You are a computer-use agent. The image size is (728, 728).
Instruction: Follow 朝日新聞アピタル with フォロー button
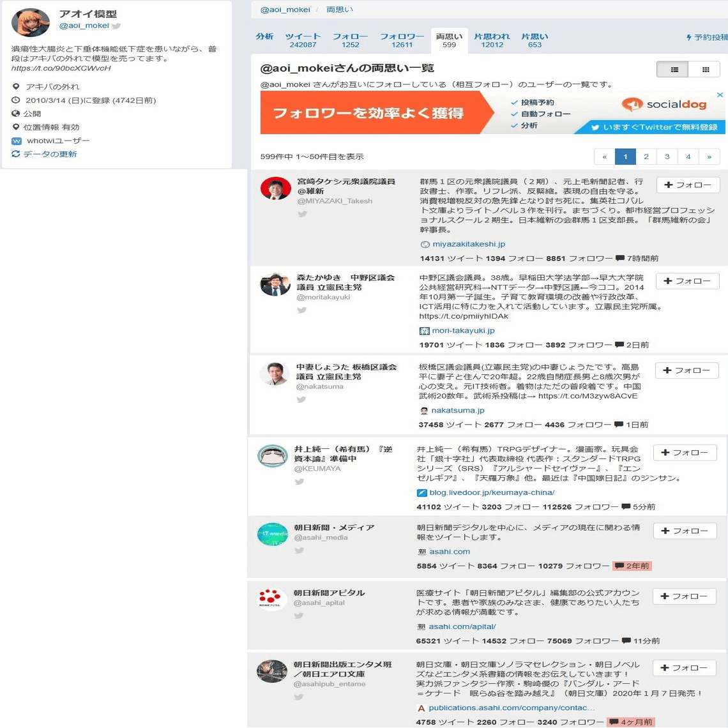pyautogui.click(x=684, y=596)
